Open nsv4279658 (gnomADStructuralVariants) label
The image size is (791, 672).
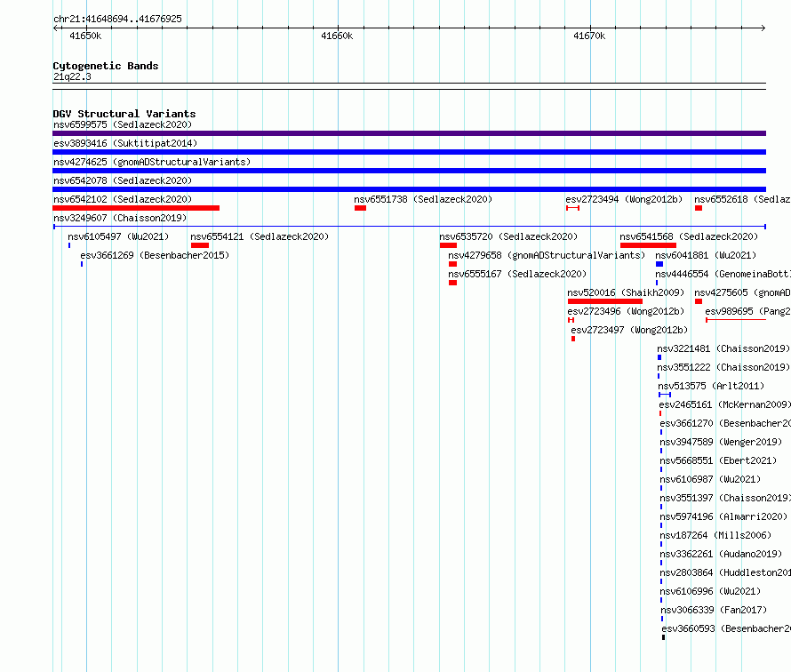[547, 255]
